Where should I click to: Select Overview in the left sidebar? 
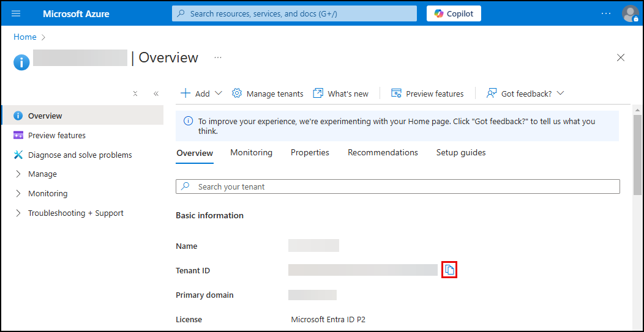click(x=83, y=116)
